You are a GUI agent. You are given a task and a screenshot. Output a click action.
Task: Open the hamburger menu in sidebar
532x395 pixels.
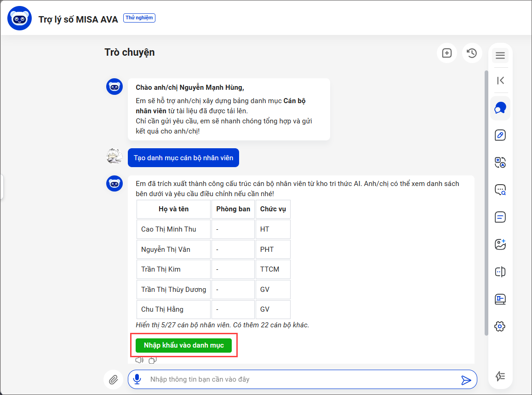click(x=500, y=56)
